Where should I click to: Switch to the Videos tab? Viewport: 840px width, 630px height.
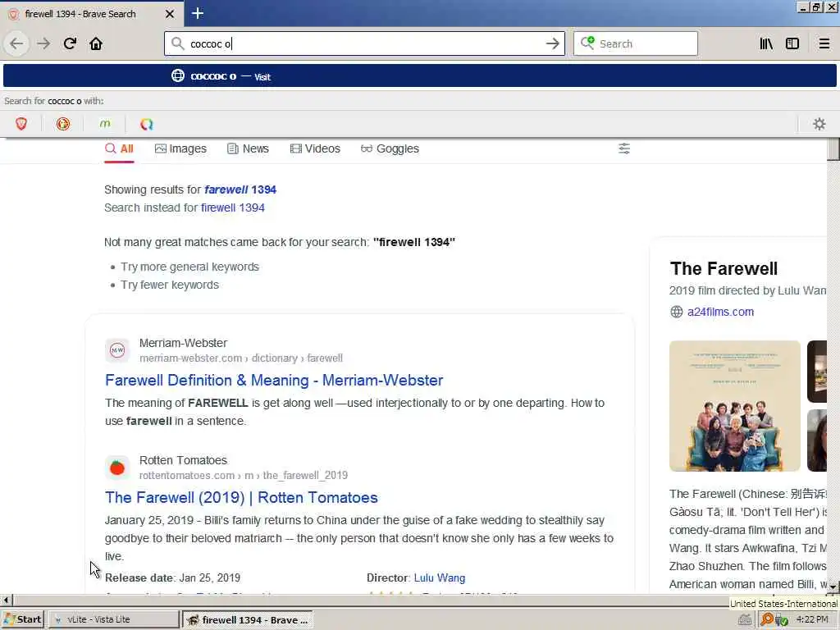click(315, 149)
